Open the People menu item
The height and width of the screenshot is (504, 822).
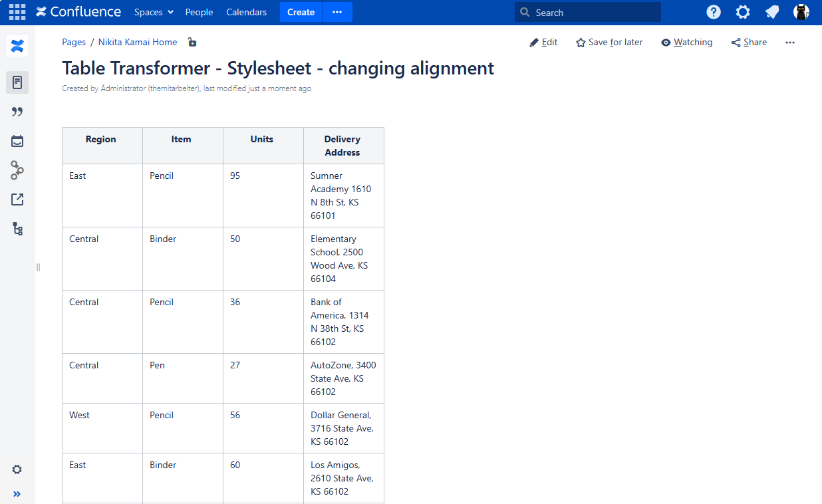tap(199, 12)
